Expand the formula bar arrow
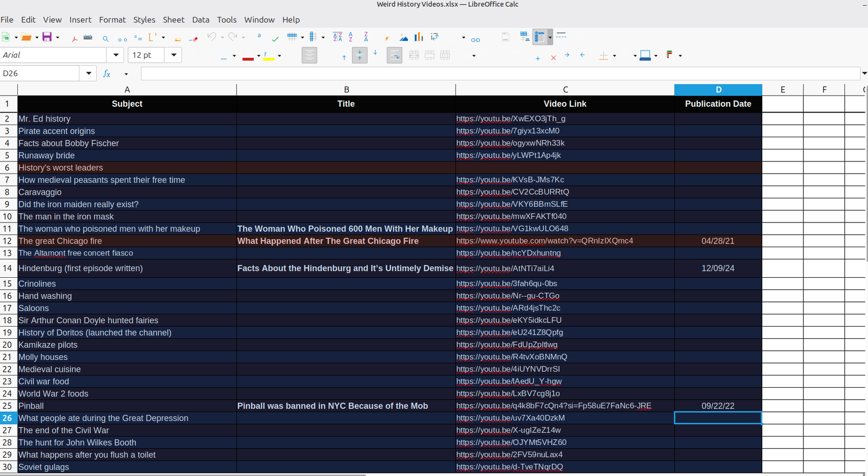 click(864, 74)
